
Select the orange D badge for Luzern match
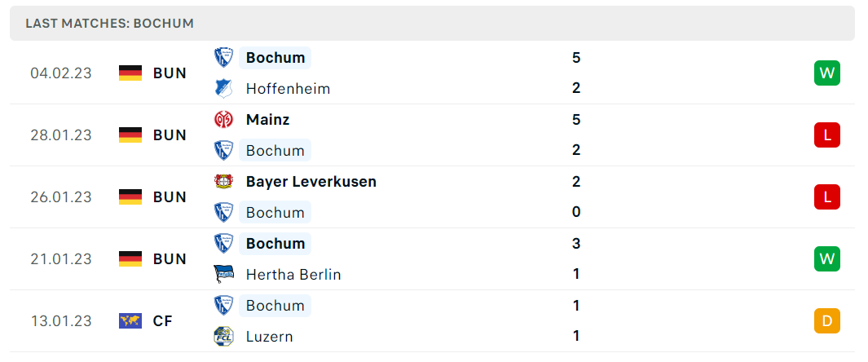pos(827,321)
